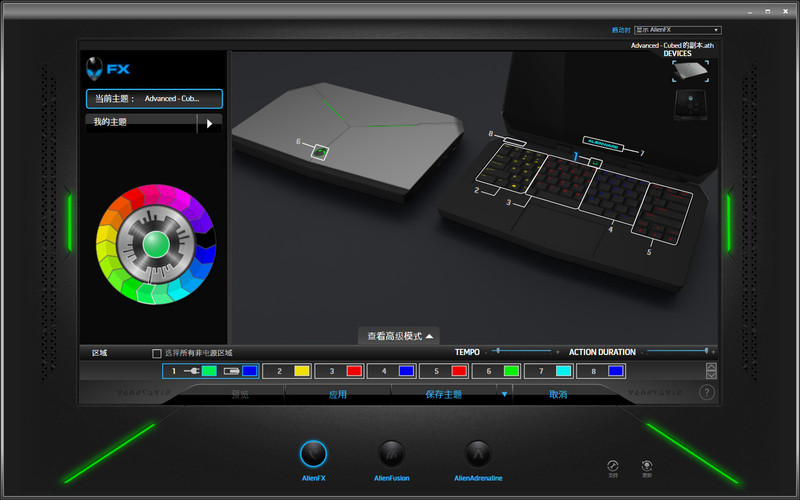Expand the 查看高级模式 panel
Image resolution: width=800 pixels, height=500 pixels.
(399, 336)
